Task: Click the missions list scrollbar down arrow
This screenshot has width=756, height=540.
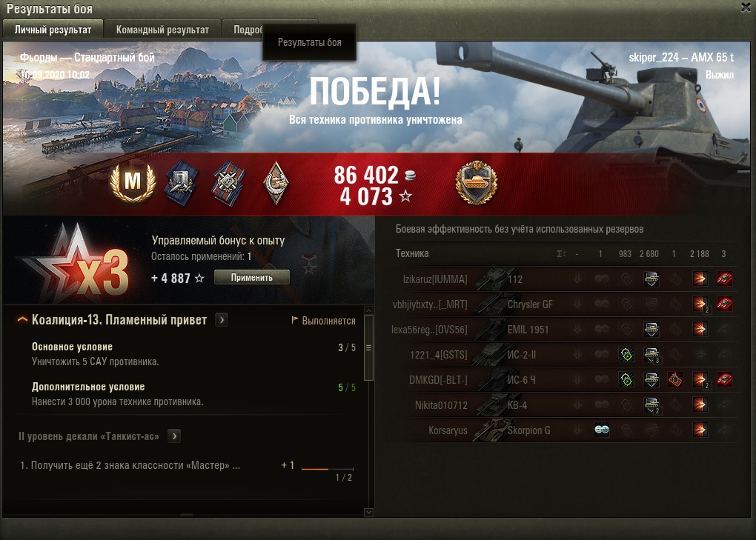Action: 369,512
